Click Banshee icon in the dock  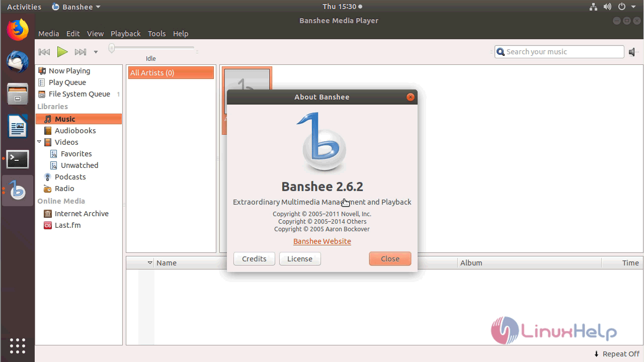coord(18,191)
